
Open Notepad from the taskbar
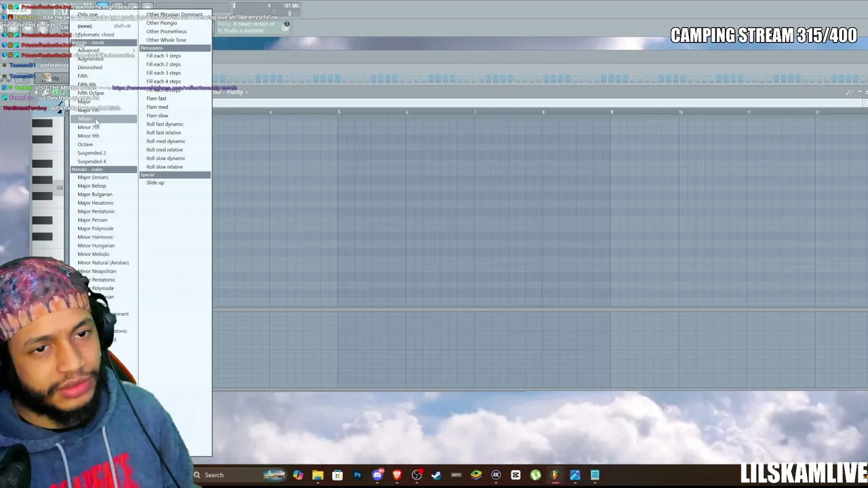click(595, 474)
